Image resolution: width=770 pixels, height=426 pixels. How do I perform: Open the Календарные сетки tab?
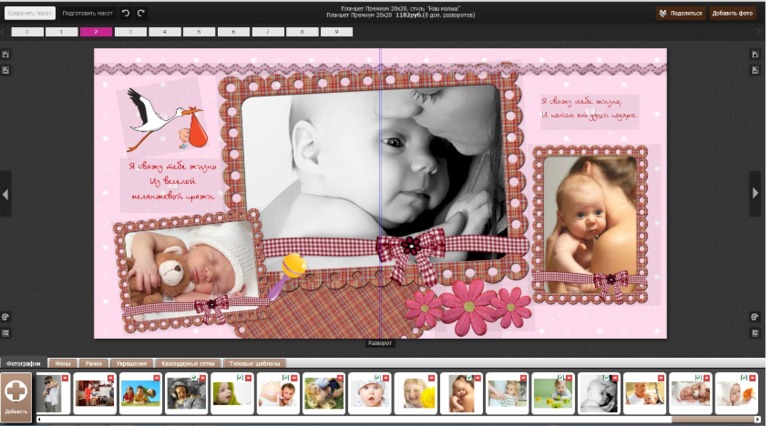point(186,363)
